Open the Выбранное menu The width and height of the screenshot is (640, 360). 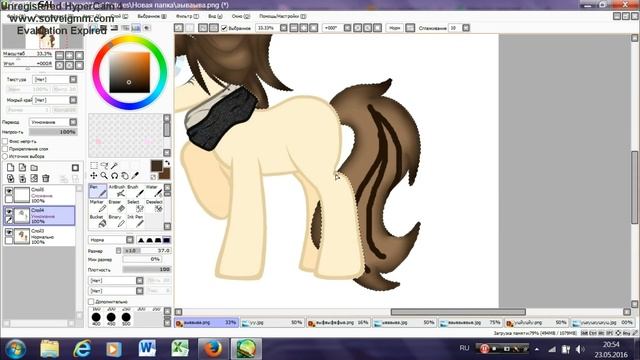[152, 16]
